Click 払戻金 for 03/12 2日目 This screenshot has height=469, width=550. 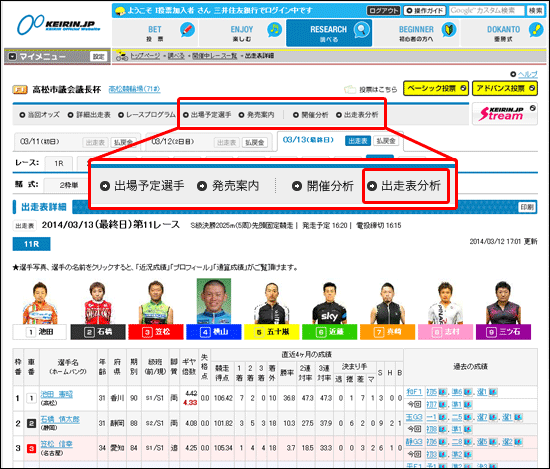click(x=255, y=142)
